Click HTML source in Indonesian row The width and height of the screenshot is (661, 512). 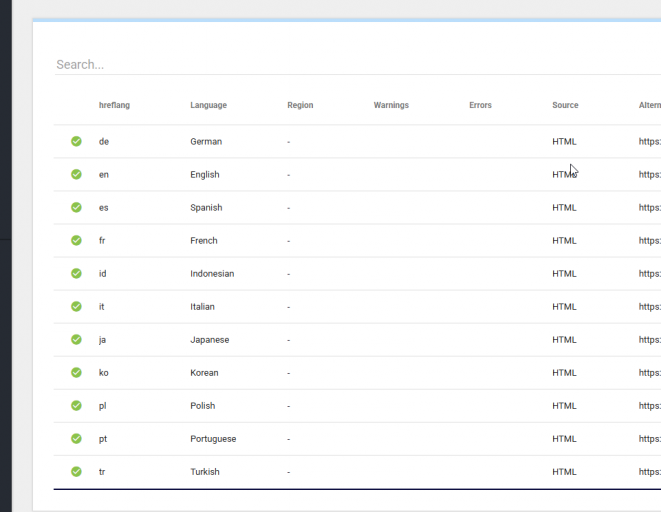[x=564, y=273]
